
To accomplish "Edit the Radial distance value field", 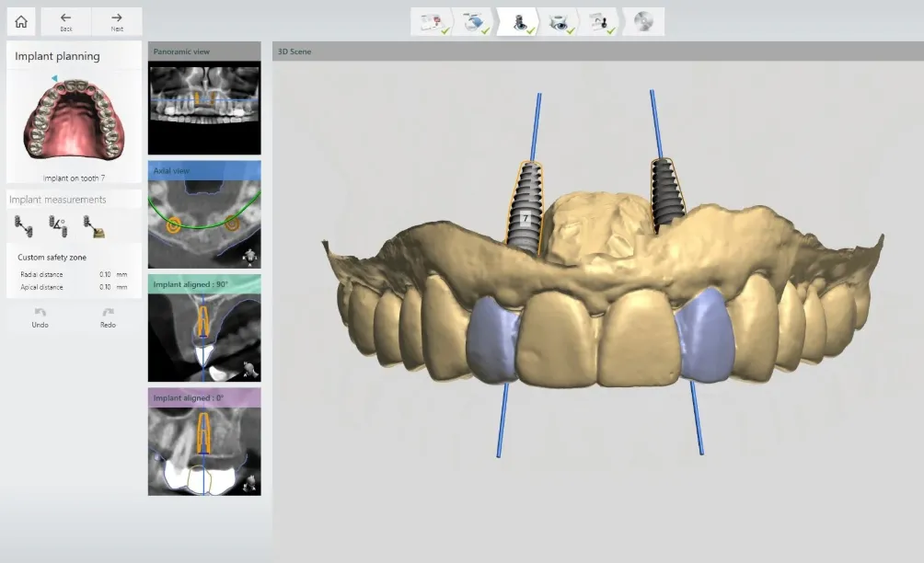I will (x=106, y=274).
